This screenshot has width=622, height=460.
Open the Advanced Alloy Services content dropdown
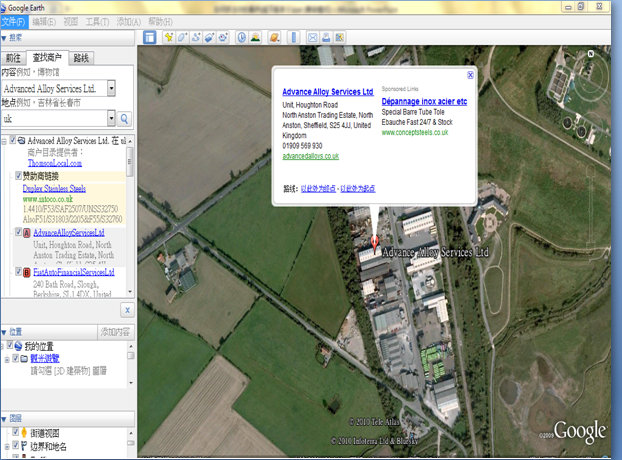tap(111, 88)
